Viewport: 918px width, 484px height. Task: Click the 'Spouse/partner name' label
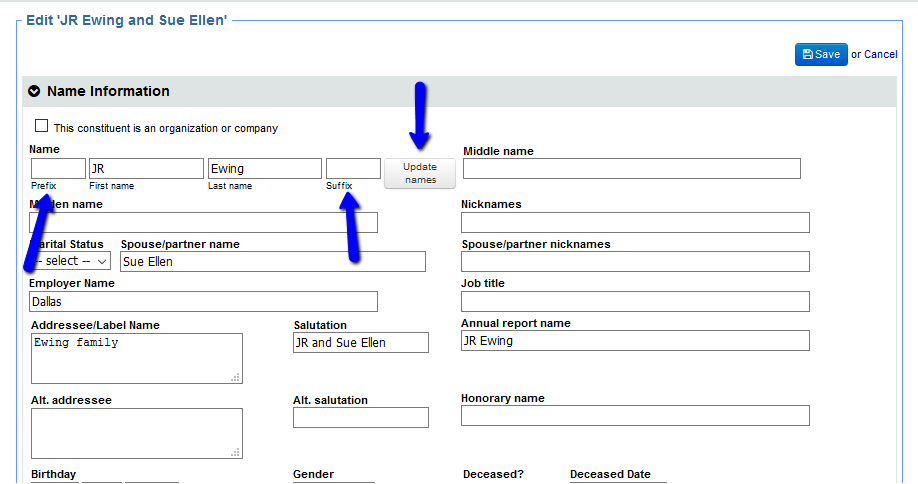click(x=180, y=244)
